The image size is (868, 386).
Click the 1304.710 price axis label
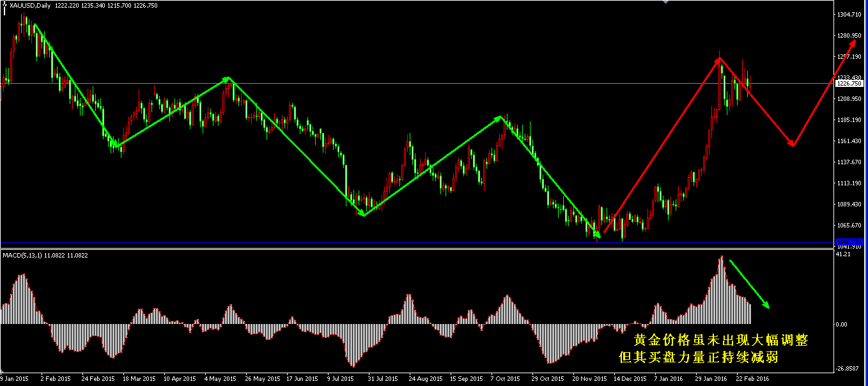850,15
